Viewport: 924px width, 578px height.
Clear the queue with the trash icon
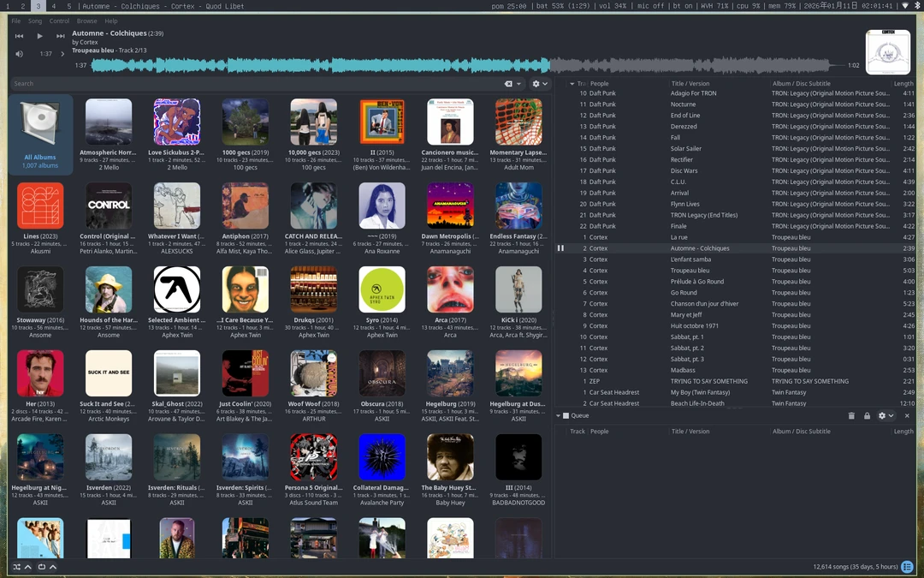point(851,415)
